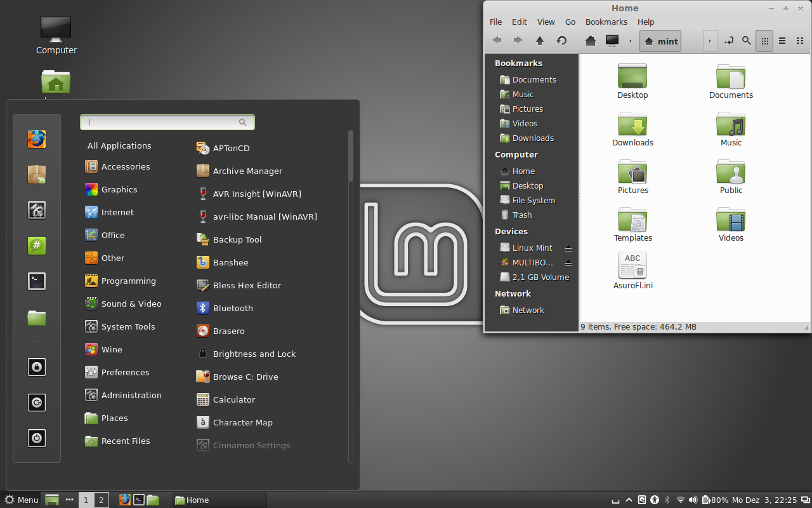Click the mint path bar button
The width and height of the screenshot is (812, 508).
click(660, 41)
